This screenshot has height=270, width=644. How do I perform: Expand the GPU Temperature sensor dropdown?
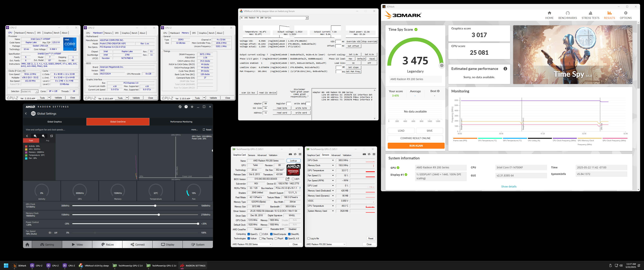click(x=333, y=170)
